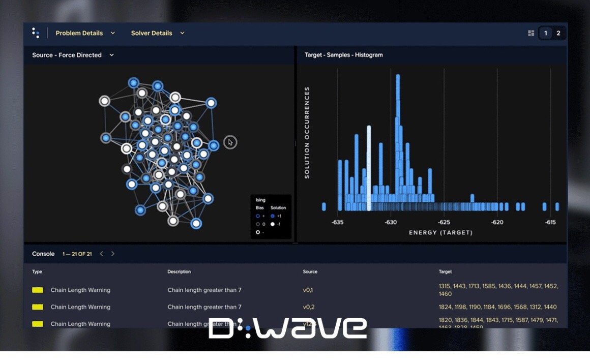Select the bottommost blue graph node
590x364 pixels.
[196, 223]
